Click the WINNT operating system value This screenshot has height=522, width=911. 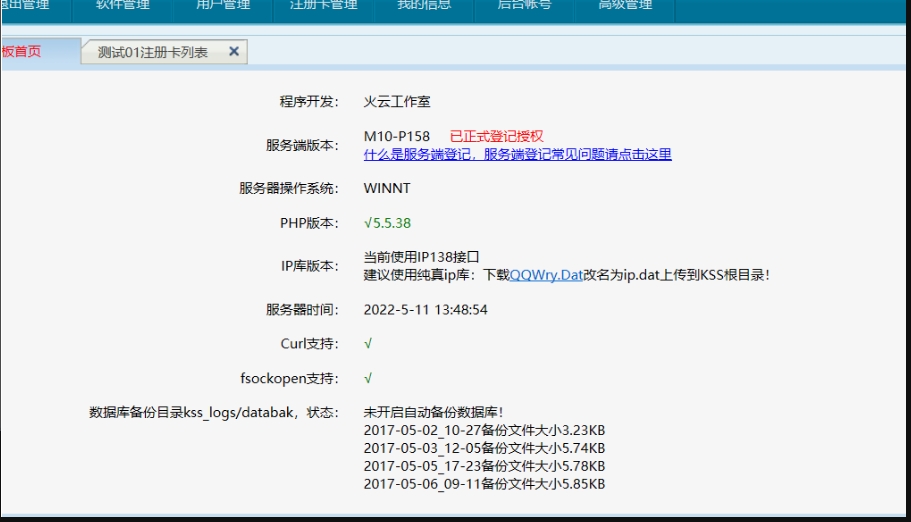(387, 188)
